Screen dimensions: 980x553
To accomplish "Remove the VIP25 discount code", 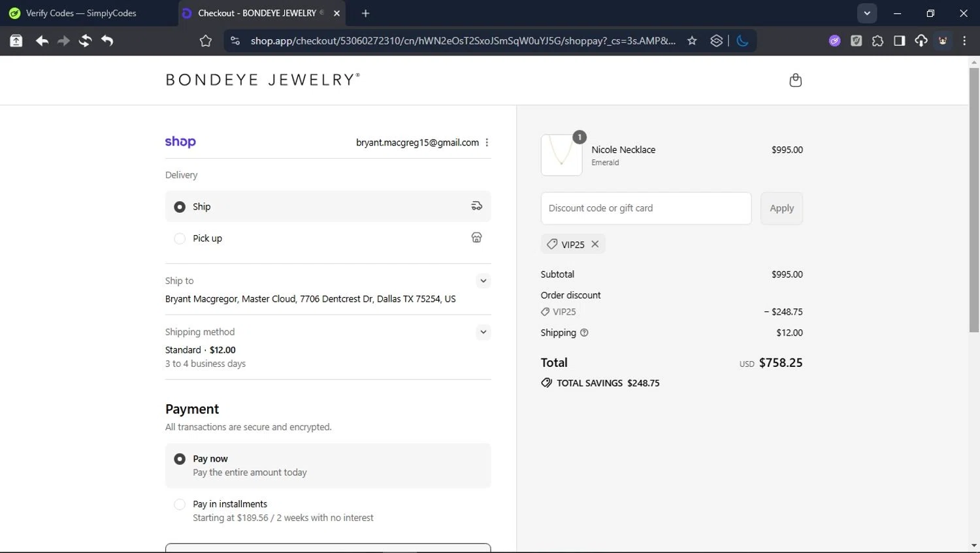I will pos(595,244).
